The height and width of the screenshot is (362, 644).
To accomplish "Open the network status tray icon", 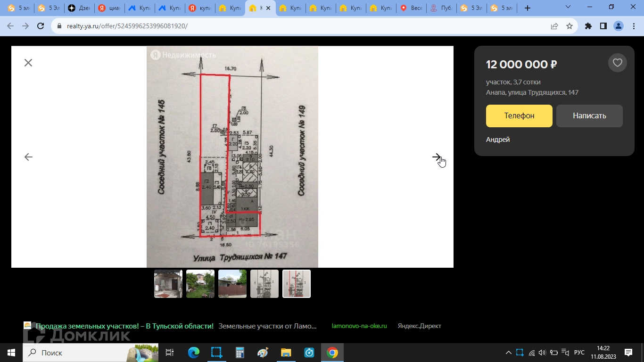I will [532, 353].
